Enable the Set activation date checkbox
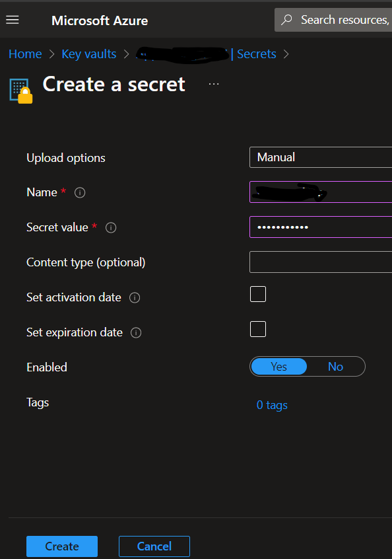 tap(257, 294)
